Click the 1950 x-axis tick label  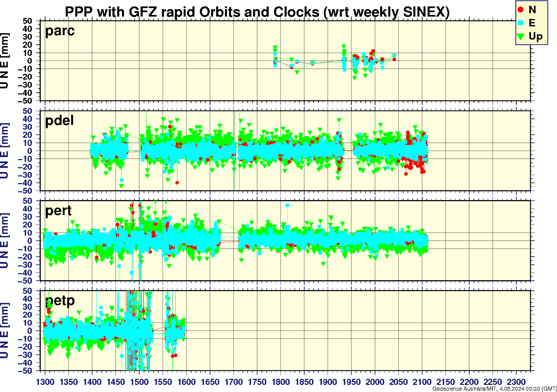click(351, 382)
